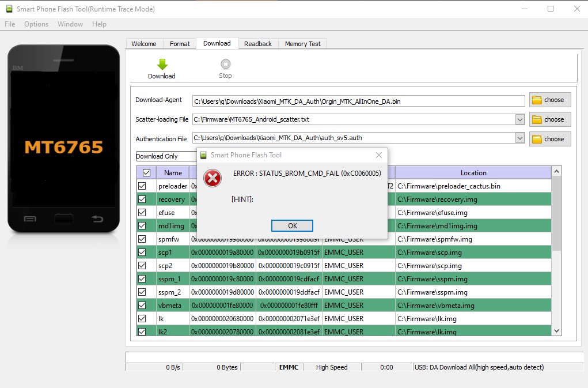588x388 pixels.
Task: Open the Options menu
Action: click(36, 24)
